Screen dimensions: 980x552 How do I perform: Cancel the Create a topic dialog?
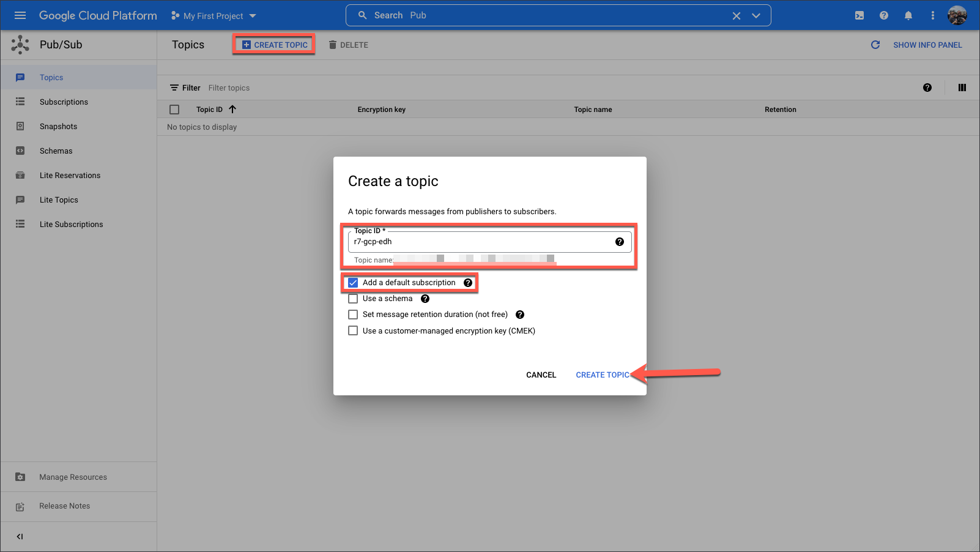coord(541,375)
